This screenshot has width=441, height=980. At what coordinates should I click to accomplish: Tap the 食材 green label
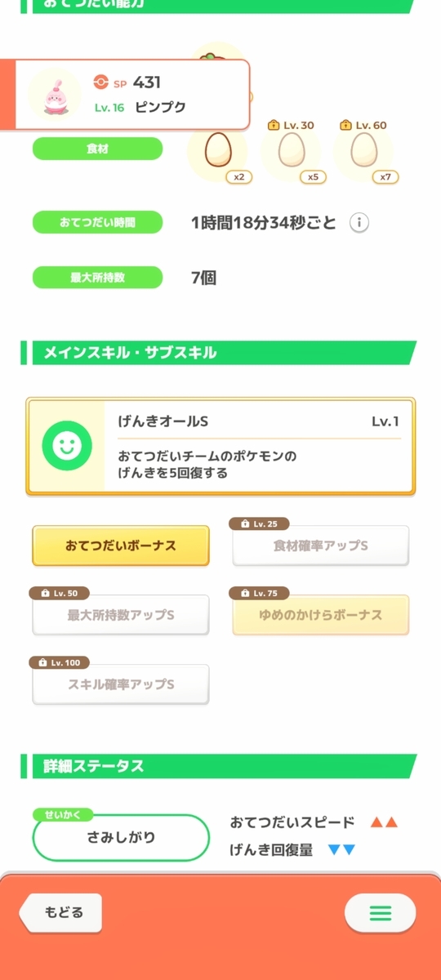pyautogui.click(x=97, y=149)
